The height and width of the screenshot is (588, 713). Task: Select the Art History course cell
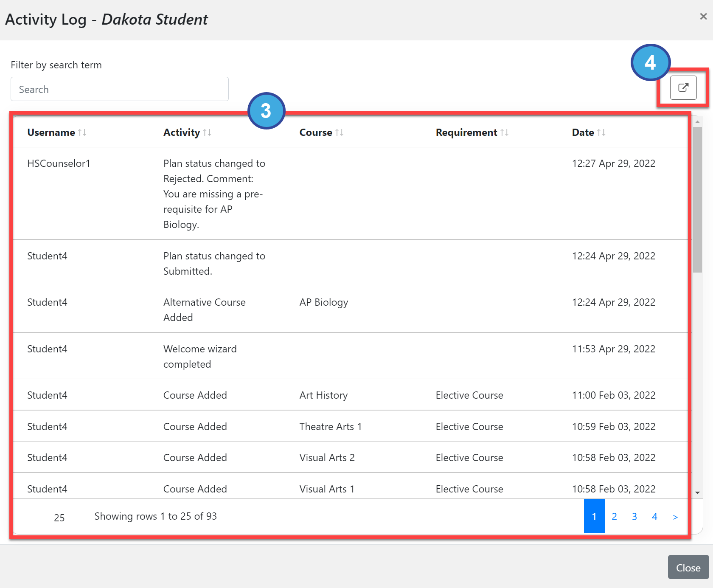coord(323,395)
